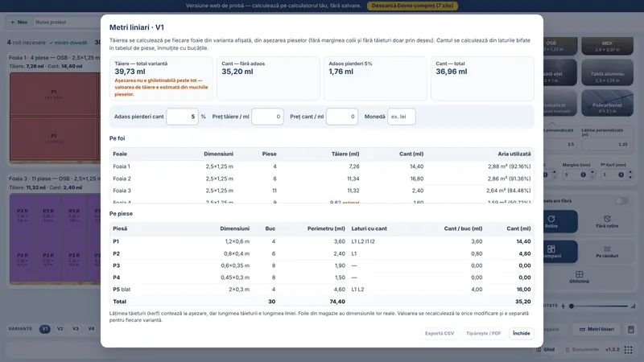Viewport: 644px width, 362px height.
Task: Click the Rotire rotate icon button
Action: point(551,219)
